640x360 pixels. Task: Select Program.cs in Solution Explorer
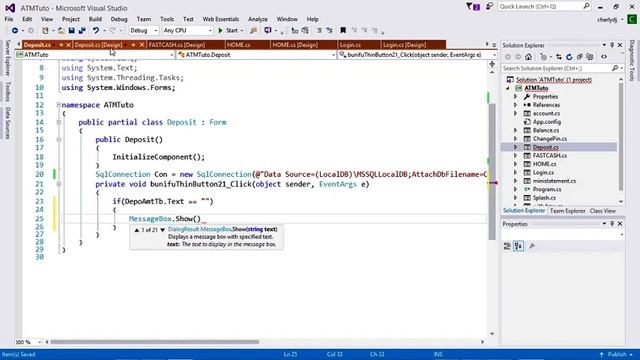click(547, 189)
